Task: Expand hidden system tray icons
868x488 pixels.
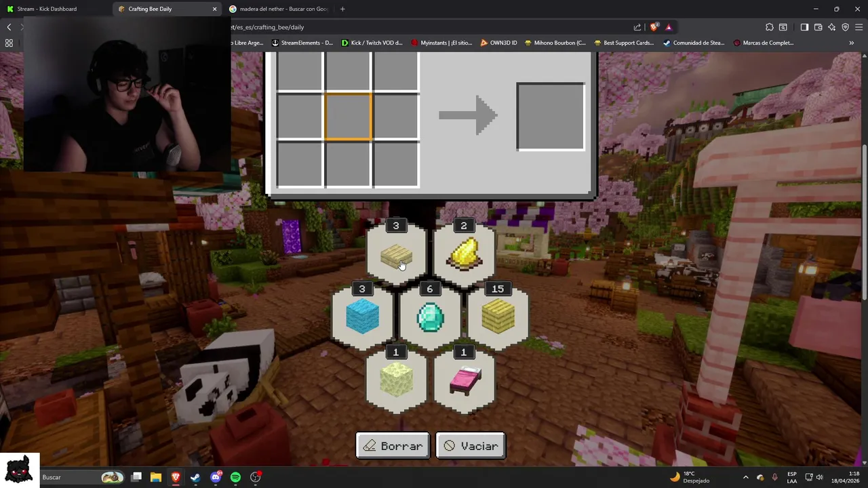Action: point(745,477)
